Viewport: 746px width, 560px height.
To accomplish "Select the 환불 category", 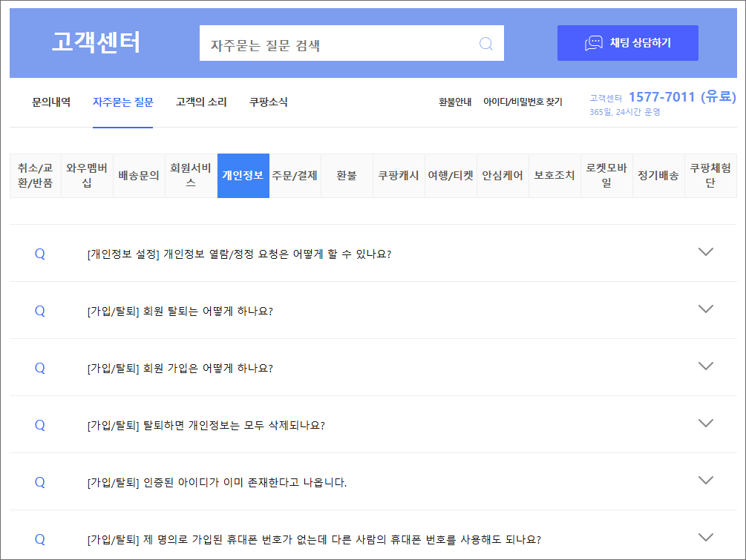I will (x=347, y=175).
